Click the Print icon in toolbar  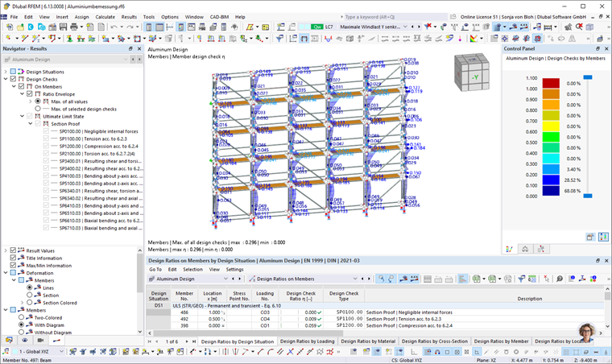click(x=75, y=27)
